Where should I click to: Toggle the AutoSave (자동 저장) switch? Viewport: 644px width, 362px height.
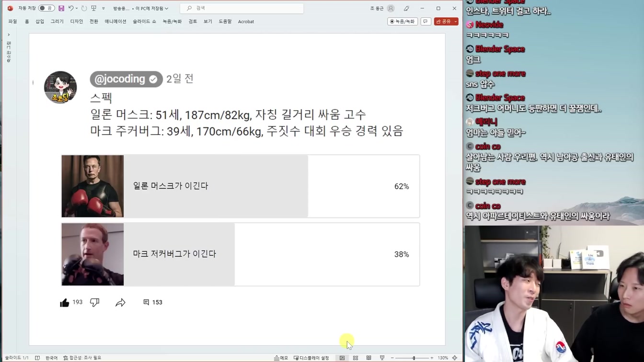(x=46, y=8)
